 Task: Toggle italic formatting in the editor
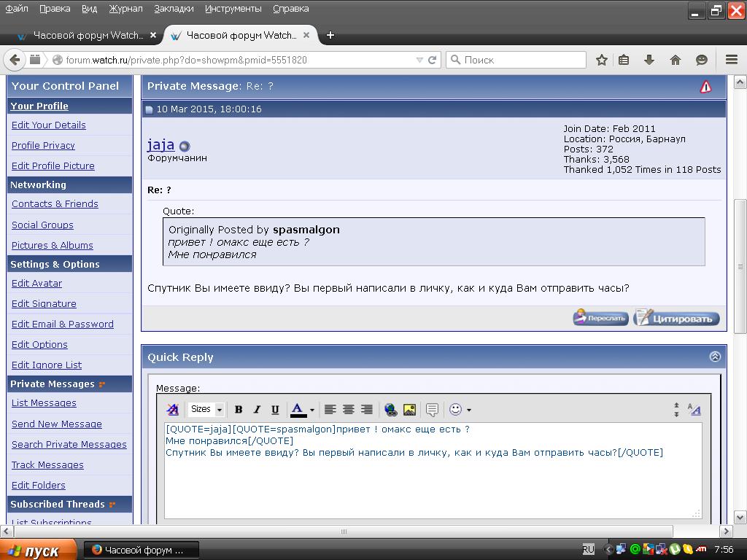click(256, 410)
